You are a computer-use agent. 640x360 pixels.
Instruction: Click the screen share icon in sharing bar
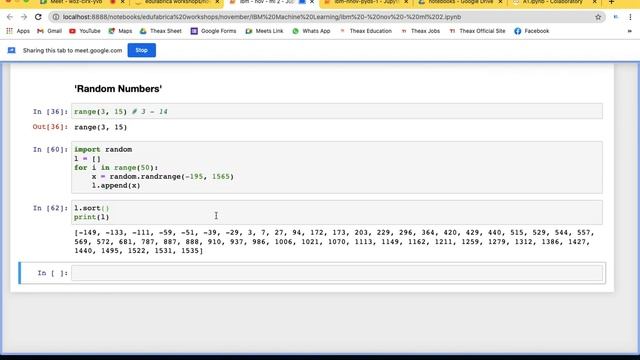click(x=11, y=50)
